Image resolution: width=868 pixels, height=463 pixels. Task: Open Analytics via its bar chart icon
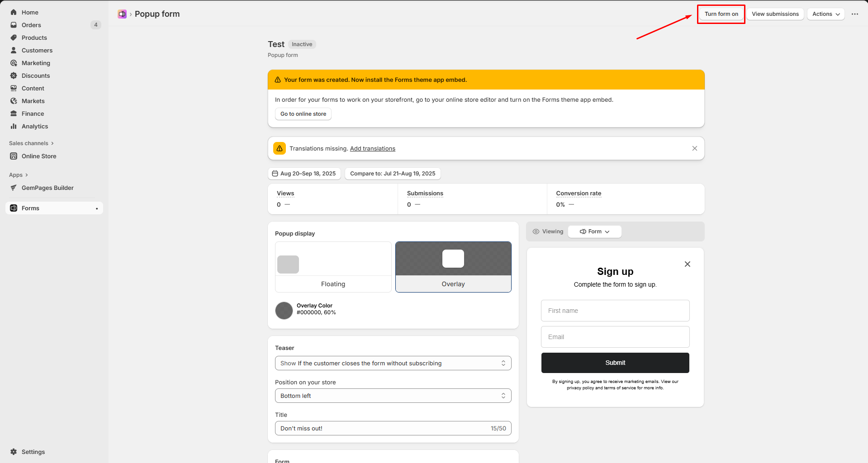(x=14, y=126)
